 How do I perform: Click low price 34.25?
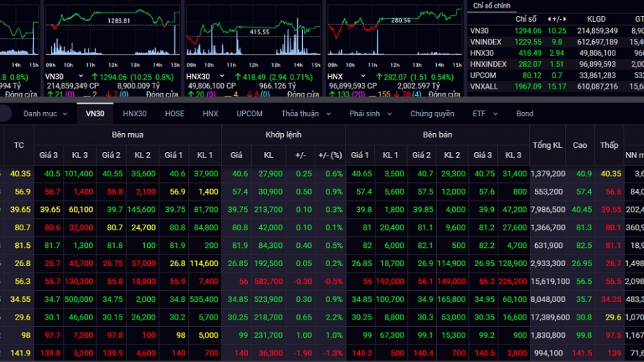611,299
